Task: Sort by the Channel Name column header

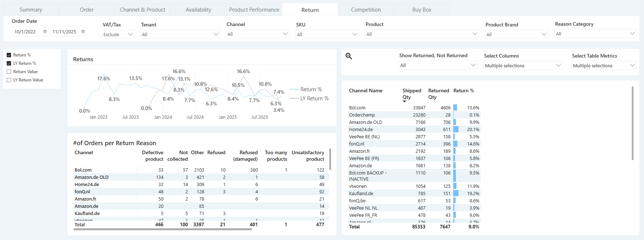Action: [x=365, y=90]
